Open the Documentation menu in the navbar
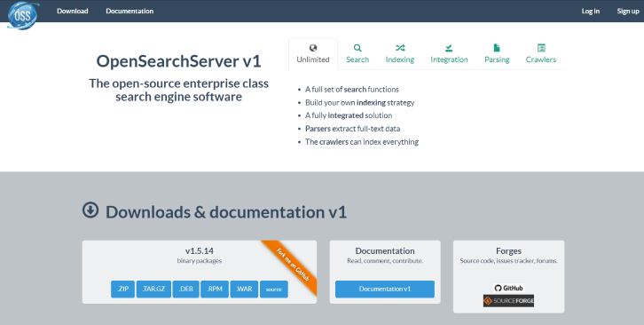 pyautogui.click(x=130, y=12)
